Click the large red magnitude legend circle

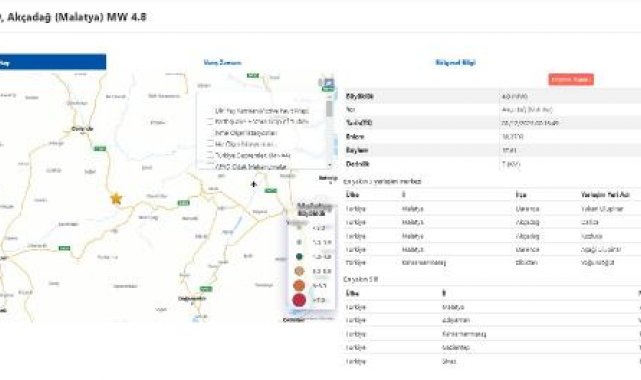coord(299,300)
